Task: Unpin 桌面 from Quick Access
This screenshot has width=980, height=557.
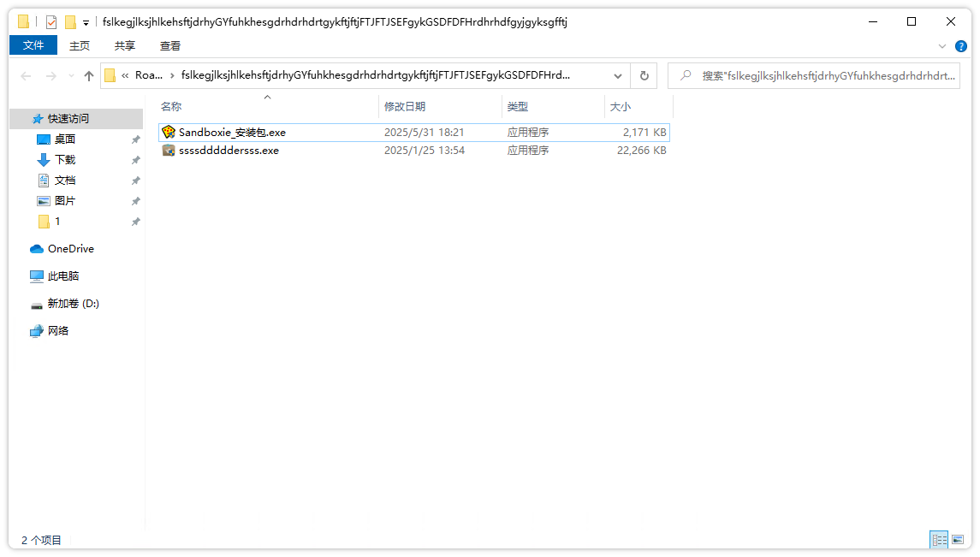Action: click(x=135, y=139)
